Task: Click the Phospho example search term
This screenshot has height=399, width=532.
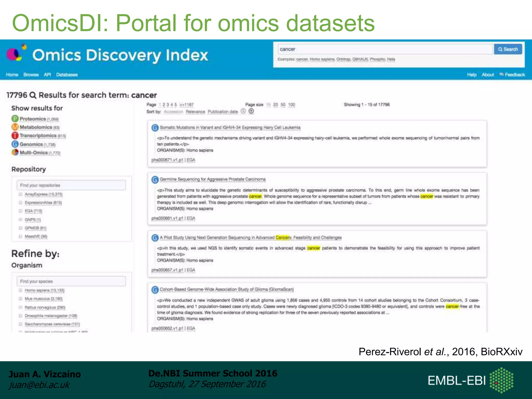Action: pyautogui.click(x=377, y=59)
